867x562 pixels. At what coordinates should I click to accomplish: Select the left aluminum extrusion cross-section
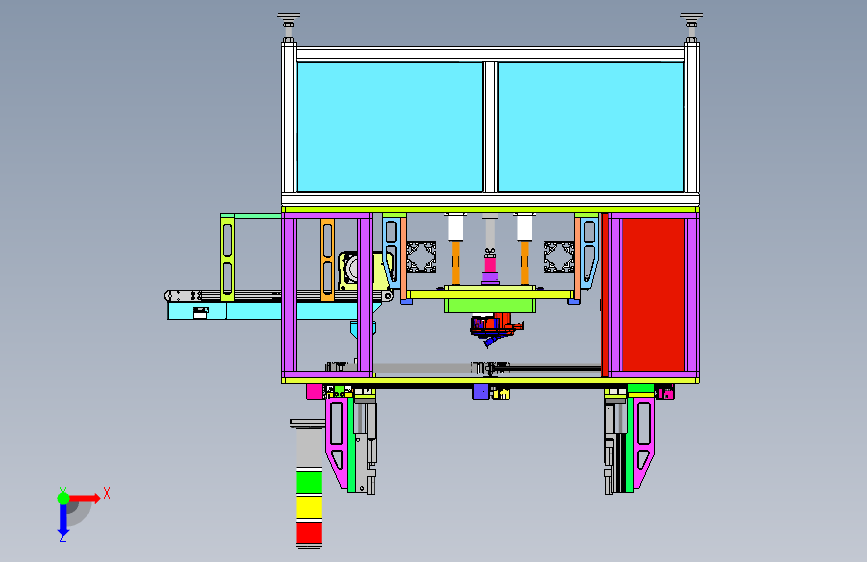[x=421, y=257]
